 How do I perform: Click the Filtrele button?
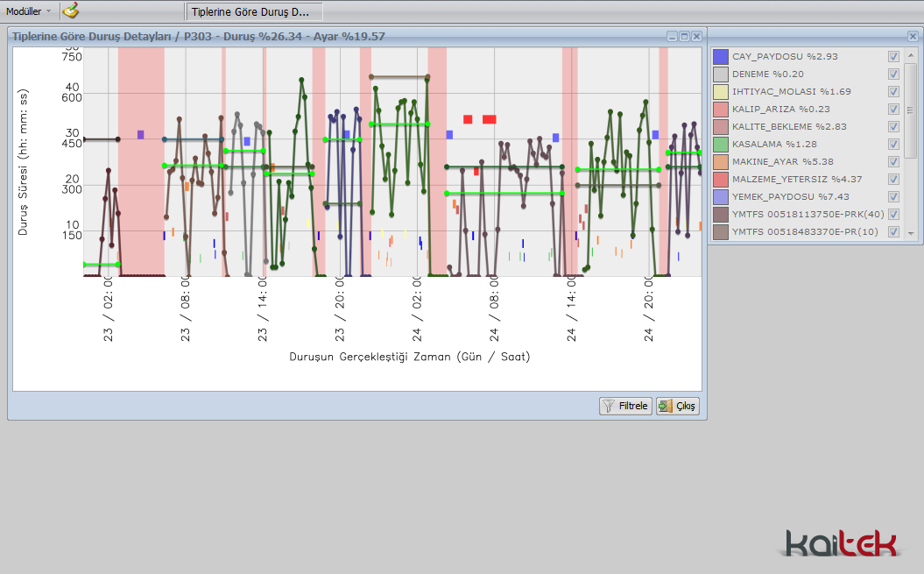pos(625,406)
